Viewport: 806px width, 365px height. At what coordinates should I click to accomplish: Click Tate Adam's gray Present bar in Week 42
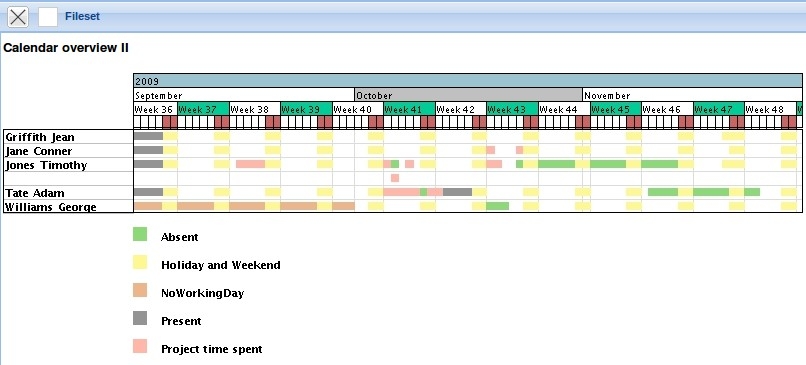pos(457,192)
